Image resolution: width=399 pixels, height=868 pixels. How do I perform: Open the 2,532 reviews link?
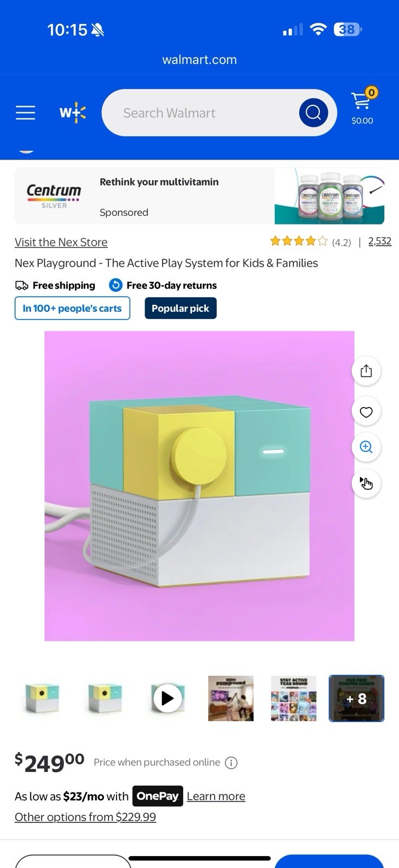click(x=379, y=241)
